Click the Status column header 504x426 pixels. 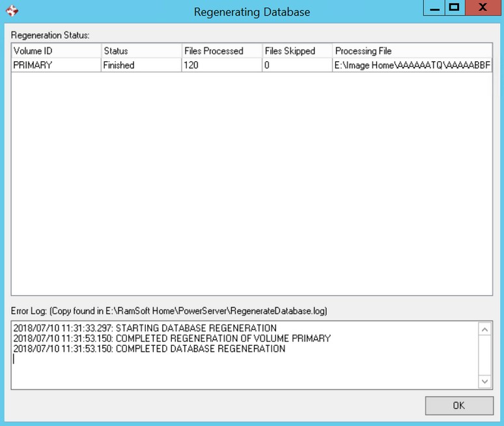tap(141, 51)
